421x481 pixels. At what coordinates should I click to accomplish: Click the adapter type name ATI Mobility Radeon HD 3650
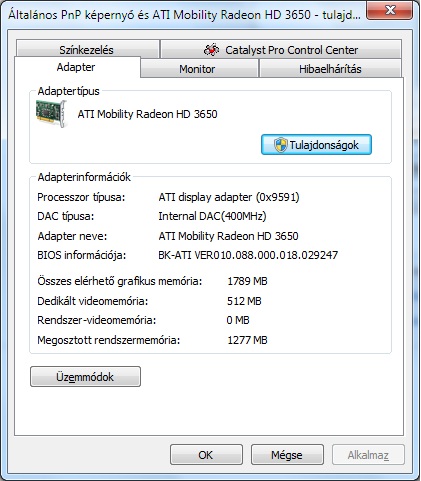coord(147,114)
